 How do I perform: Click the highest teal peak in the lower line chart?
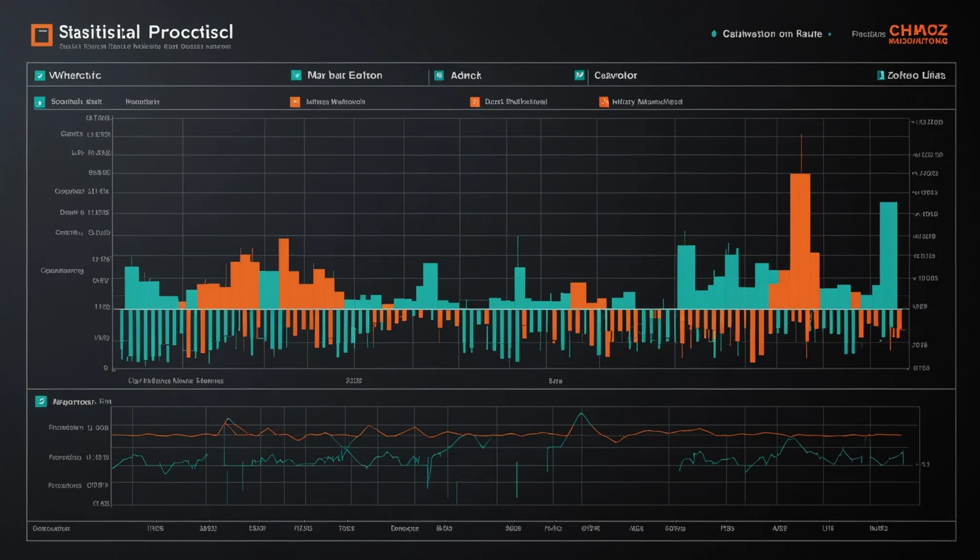[581, 414]
